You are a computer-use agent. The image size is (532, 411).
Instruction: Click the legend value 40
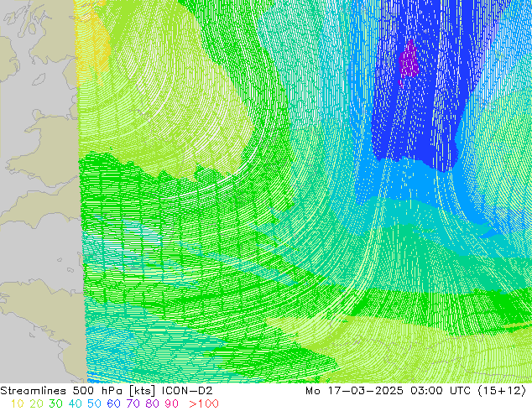point(75,404)
